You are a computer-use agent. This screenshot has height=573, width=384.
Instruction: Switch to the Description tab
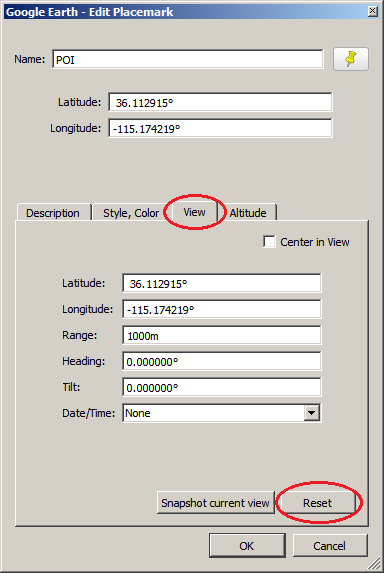[x=53, y=213]
